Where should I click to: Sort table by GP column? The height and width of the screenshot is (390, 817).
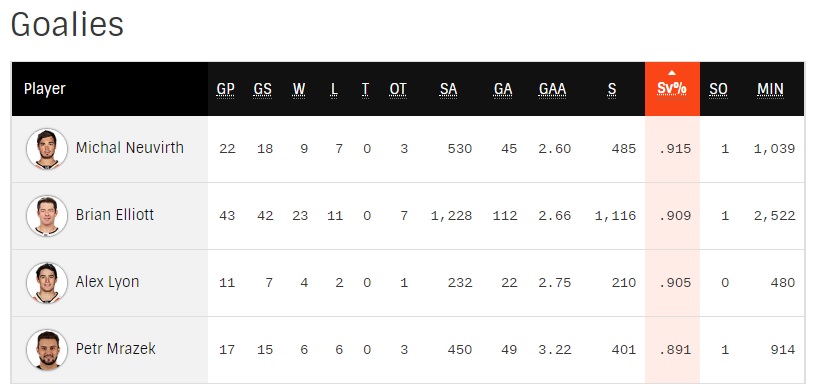pyautogui.click(x=226, y=89)
